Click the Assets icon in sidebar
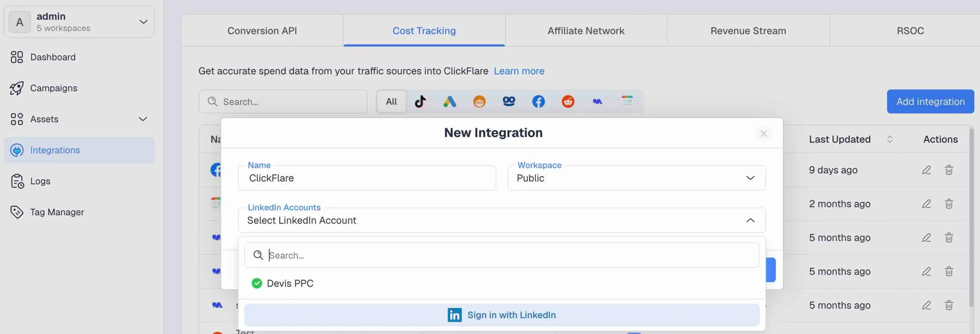The height and width of the screenshot is (334, 980). click(x=17, y=119)
